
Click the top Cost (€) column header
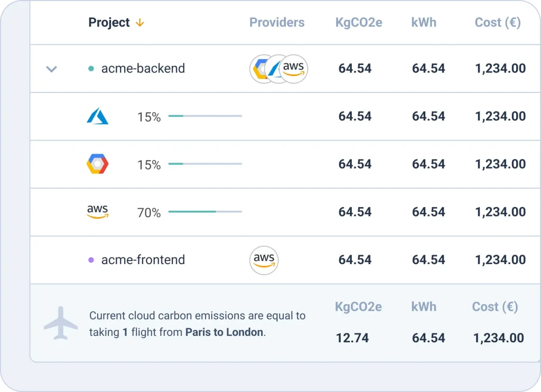pyautogui.click(x=498, y=22)
